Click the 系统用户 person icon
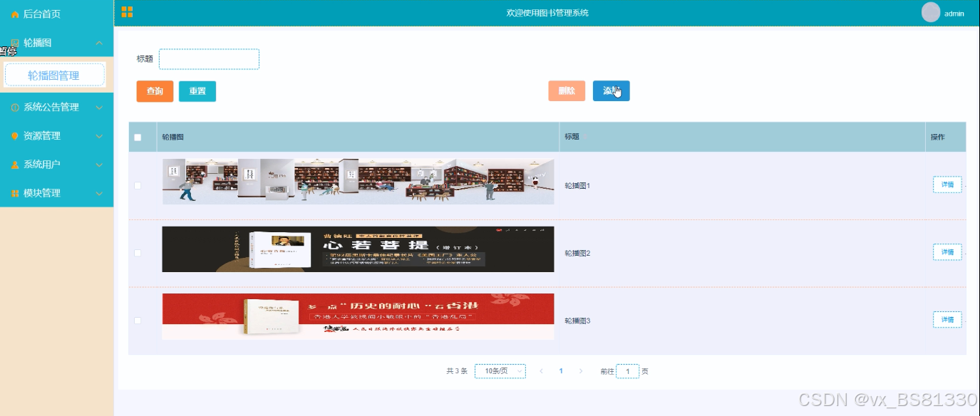This screenshot has width=980, height=416. click(x=15, y=165)
